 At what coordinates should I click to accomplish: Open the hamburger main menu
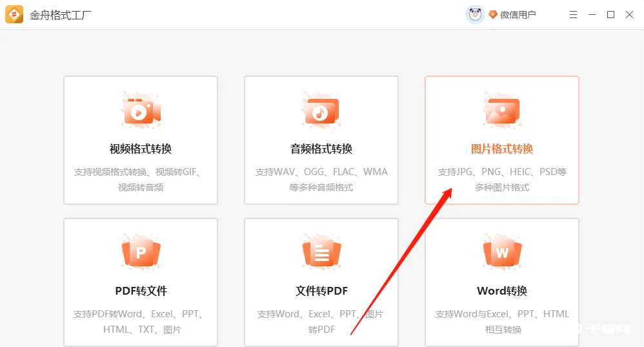(574, 14)
